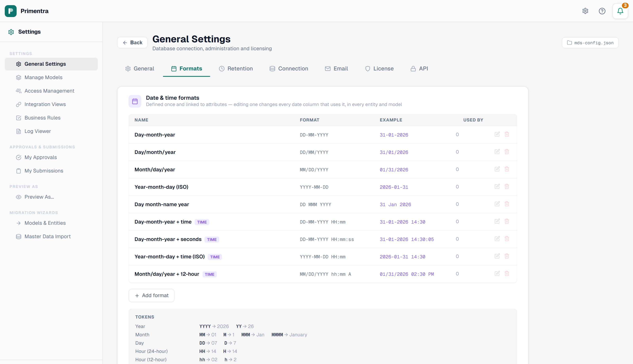
Task: Click the Primentra logo icon
Action: (10, 11)
